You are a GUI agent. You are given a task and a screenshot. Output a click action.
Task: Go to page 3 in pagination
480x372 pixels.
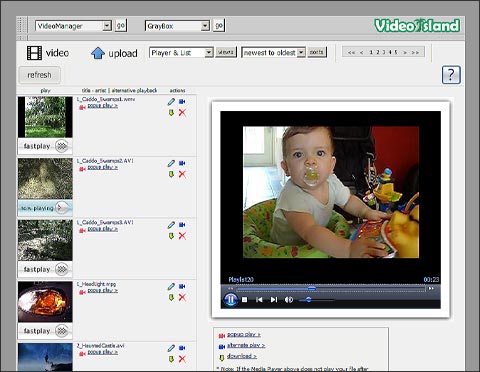point(384,52)
